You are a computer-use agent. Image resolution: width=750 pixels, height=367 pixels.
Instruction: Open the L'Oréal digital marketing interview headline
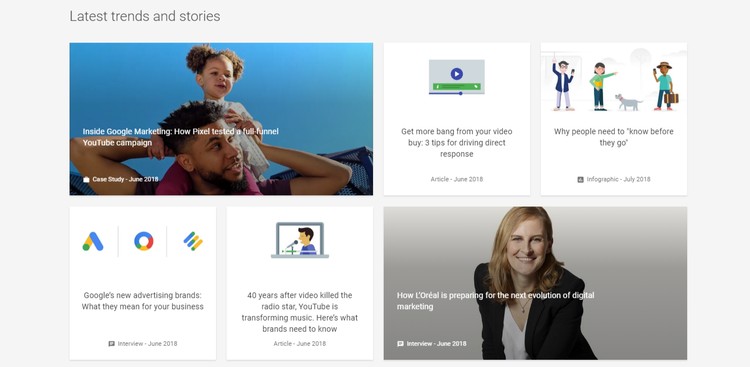(x=496, y=301)
